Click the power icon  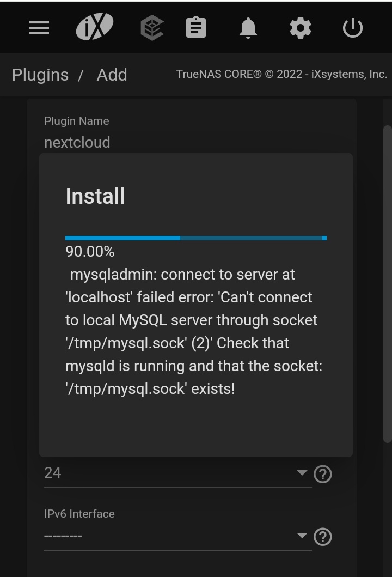(353, 28)
